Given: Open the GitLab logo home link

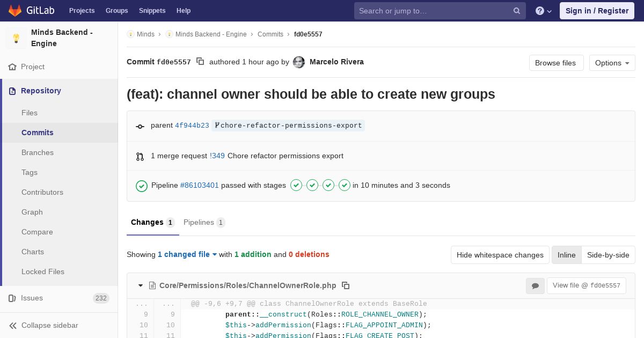Looking at the screenshot, I should click(30, 11).
